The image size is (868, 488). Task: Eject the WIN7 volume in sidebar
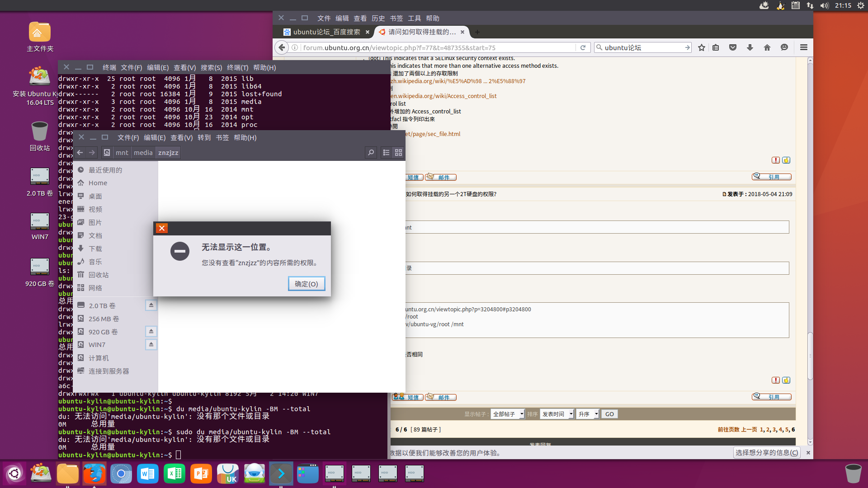(151, 345)
